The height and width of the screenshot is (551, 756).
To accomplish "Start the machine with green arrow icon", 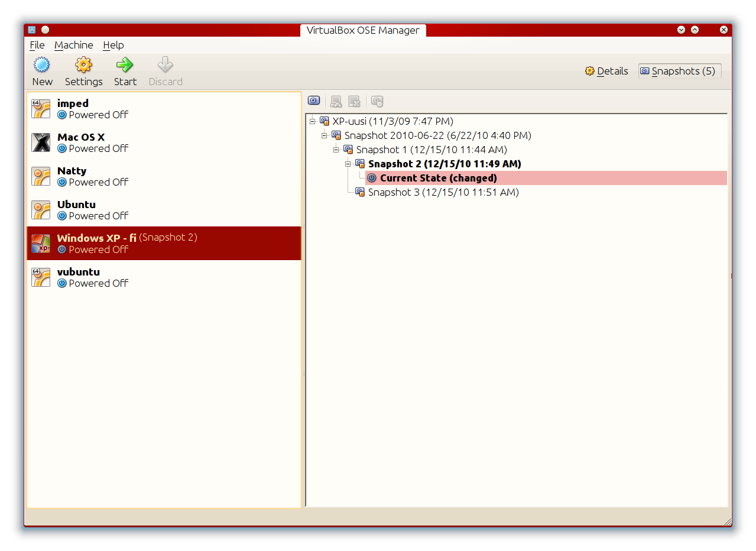I will [125, 65].
